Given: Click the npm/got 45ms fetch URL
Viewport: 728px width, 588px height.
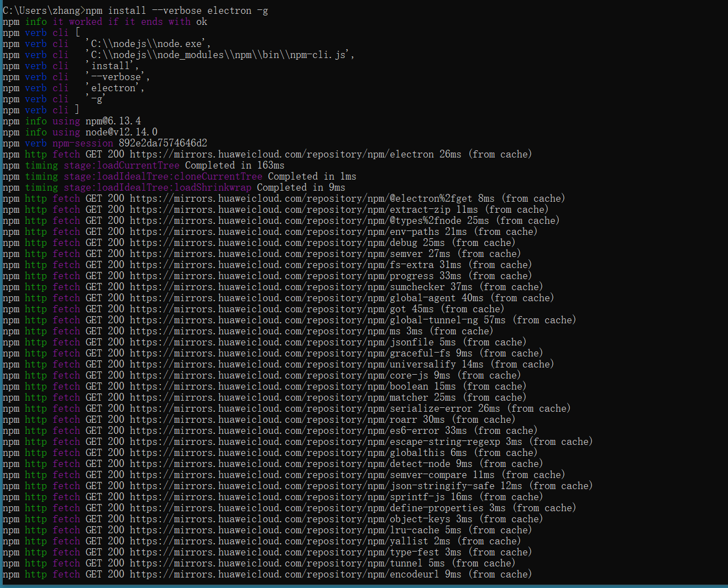Looking at the screenshot, I should pos(268,309).
